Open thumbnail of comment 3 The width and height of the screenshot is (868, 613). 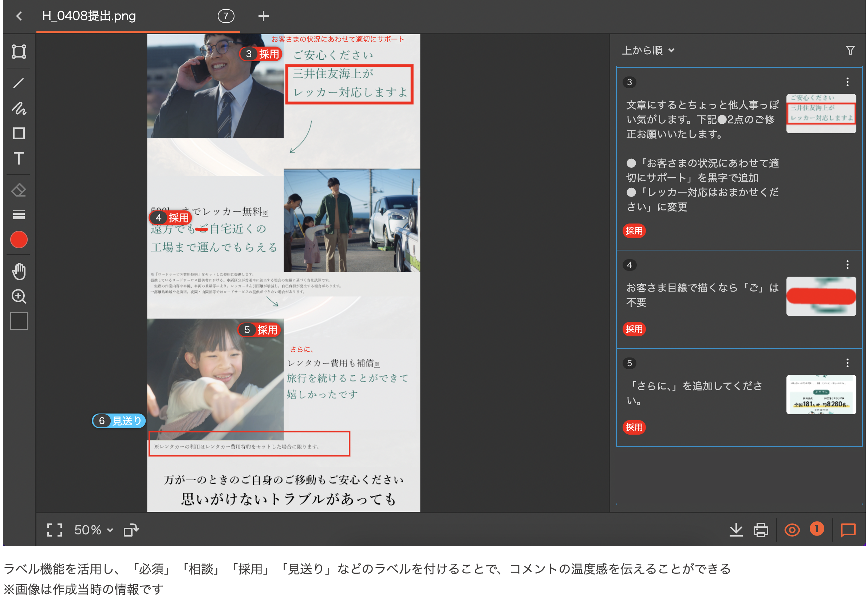click(x=821, y=113)
